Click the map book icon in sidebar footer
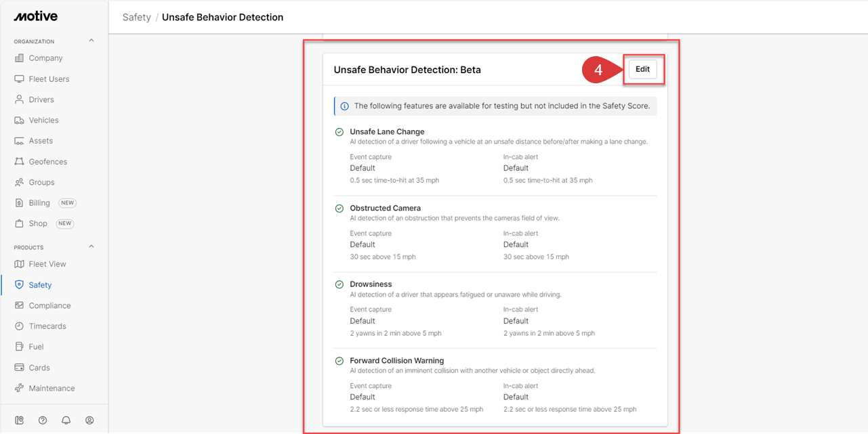Viewport: 868px width, 434px height. click(x=20, y=420)
